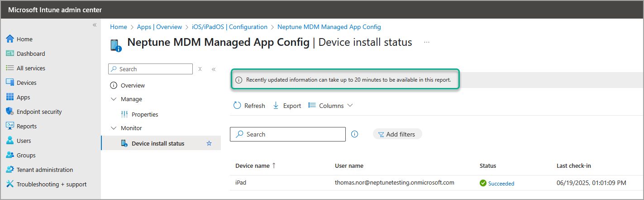Select Device install status menu item
Viewport: 644px width, 200px height.
coord(158,143)
